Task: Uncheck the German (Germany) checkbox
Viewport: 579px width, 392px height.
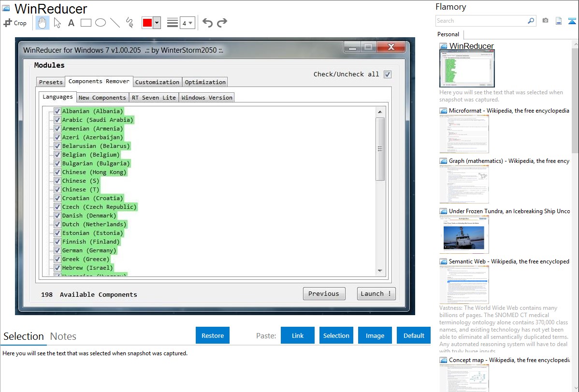Action: point(57,250)
